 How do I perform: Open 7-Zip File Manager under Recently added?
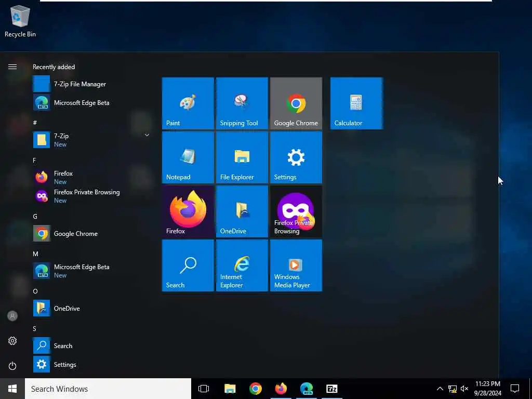coord(91,84)
